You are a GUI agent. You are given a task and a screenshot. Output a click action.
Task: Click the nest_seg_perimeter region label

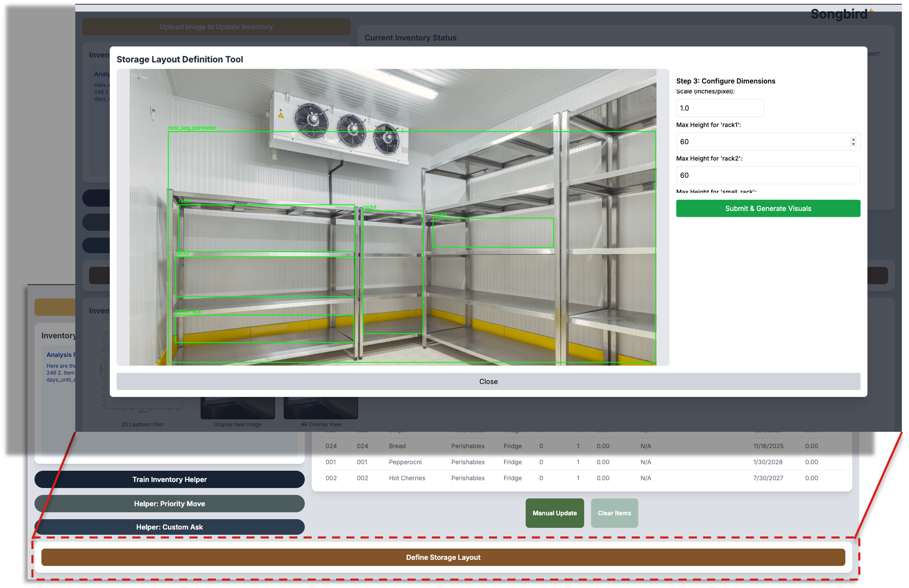click(x=192, y=128)
